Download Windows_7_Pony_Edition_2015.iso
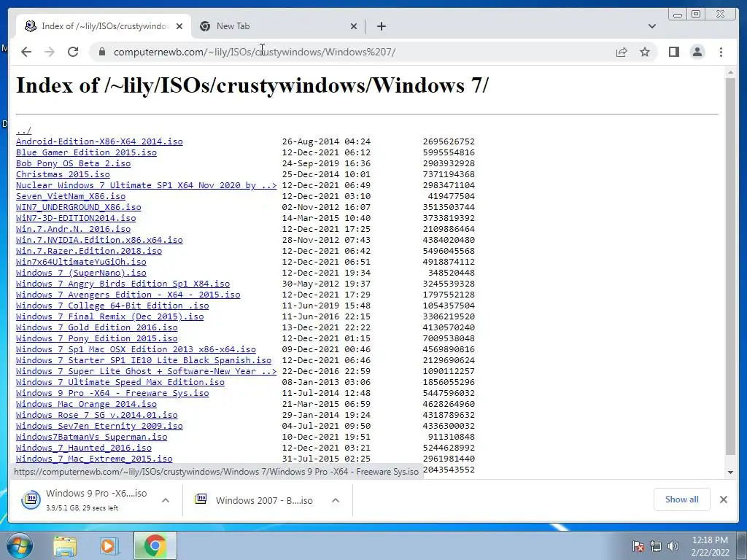The image size is (747, 560). coord(97,338)
